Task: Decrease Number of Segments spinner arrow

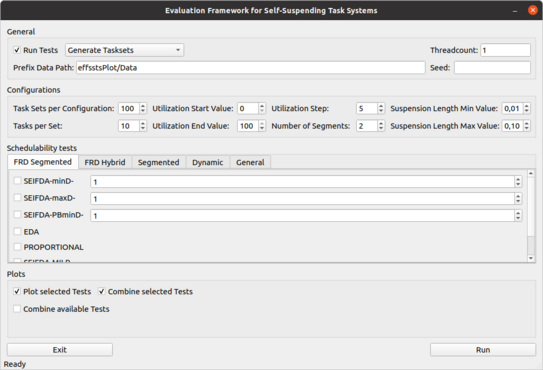Action: (x=381, y=129)
